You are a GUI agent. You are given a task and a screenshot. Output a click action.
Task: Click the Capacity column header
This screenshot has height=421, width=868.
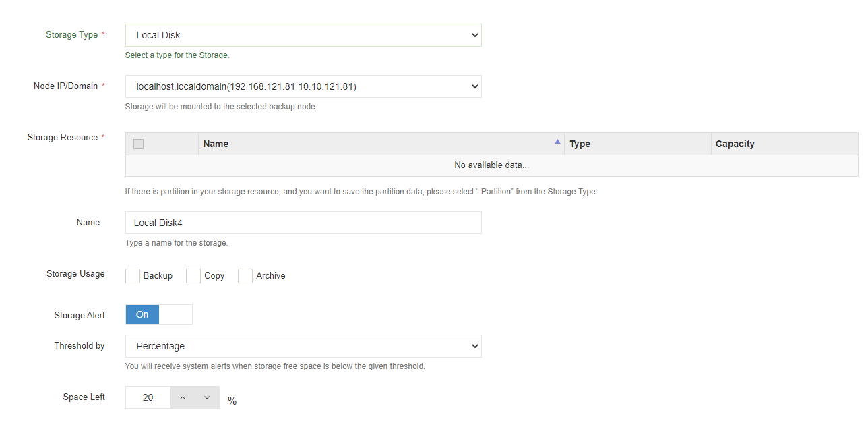(x=735, y=144)
